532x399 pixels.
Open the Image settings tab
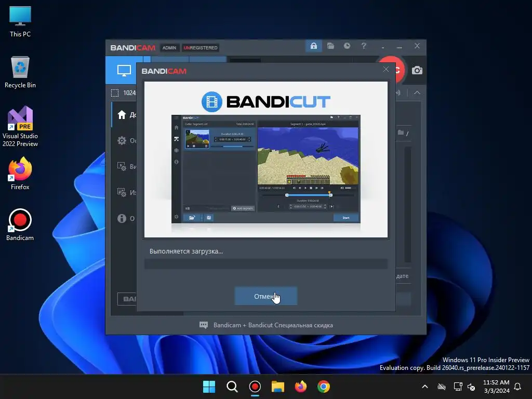(x=122, y=192)
